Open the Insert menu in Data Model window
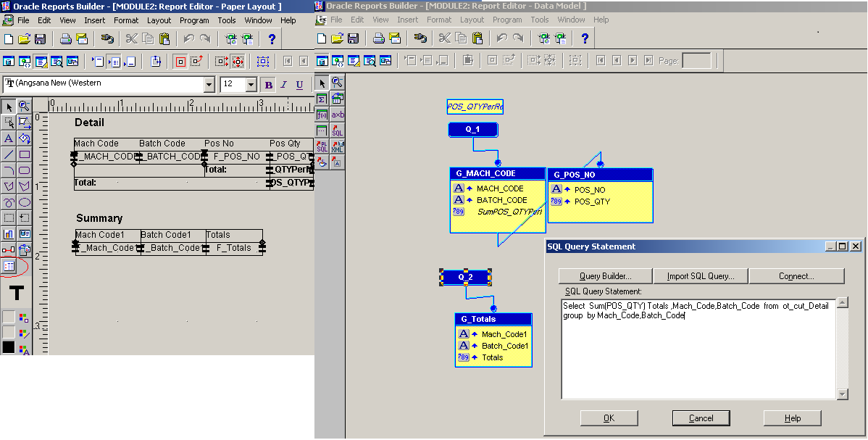 [x=407, y=20]
